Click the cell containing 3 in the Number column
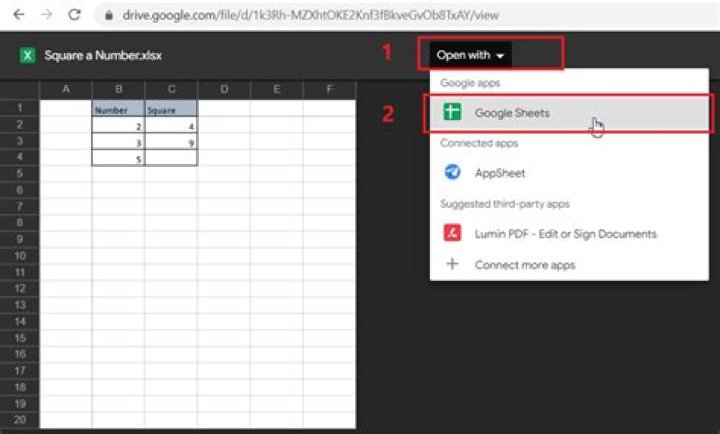The image size is (720, 434). [118, 141]
